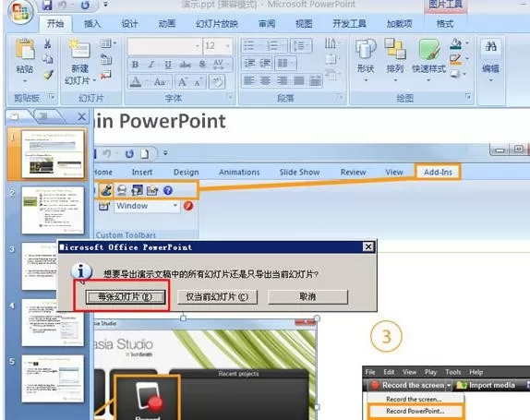Undo the last action
The height and width of the screenshot is (420, 530).
63,5
